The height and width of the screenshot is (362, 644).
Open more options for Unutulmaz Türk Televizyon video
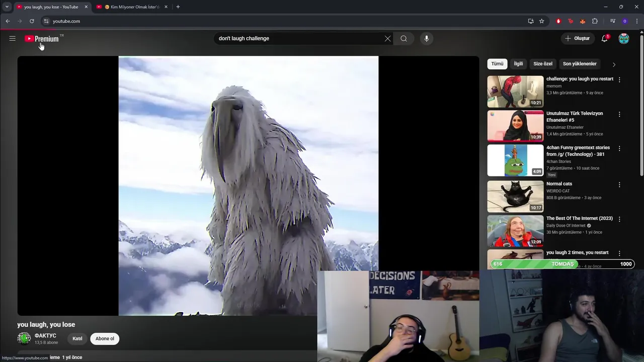[619, 114]
